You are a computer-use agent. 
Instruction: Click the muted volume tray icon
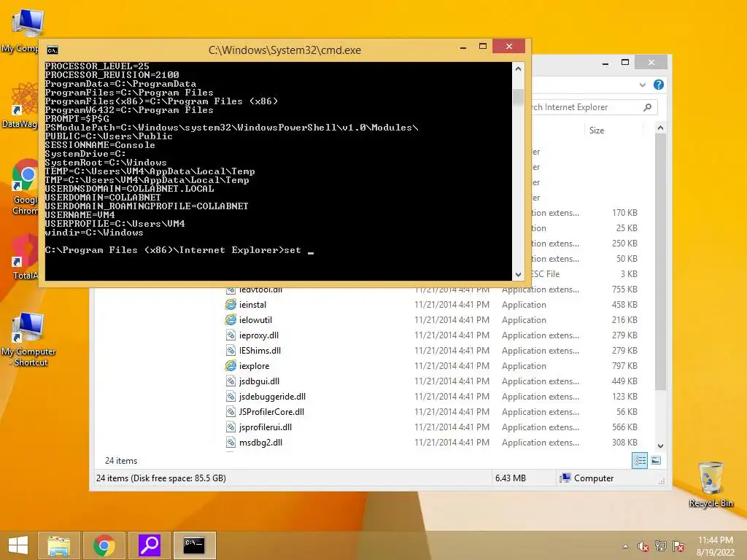pos(643,546)
